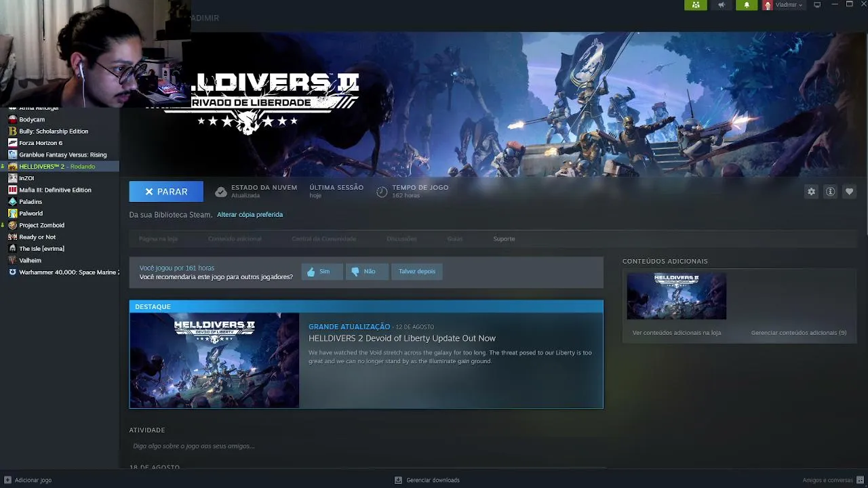Click the activity comment input field
The height and width of the screenshot is (488, 868).
click(x=366, y=446)
